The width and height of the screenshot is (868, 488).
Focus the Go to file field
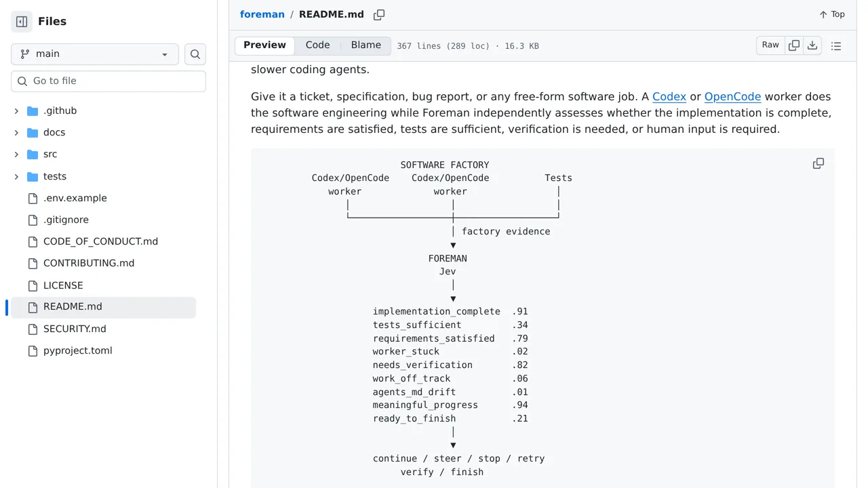pyautogui.click(x=108, y=81)
